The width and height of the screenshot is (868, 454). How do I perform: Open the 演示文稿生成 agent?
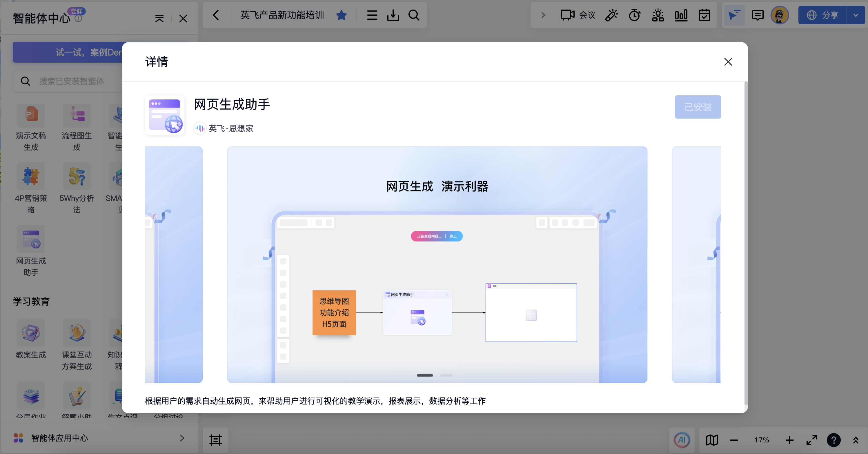click(x=31, y=127)
